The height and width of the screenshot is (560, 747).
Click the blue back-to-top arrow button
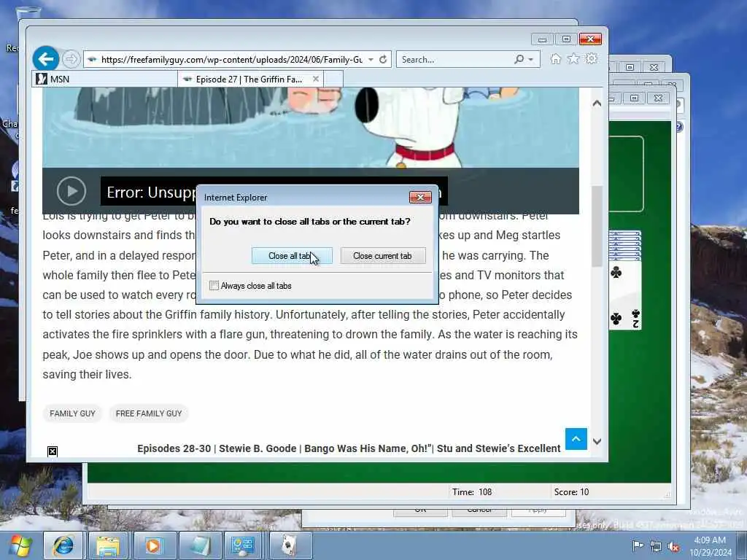click(576, 439)
